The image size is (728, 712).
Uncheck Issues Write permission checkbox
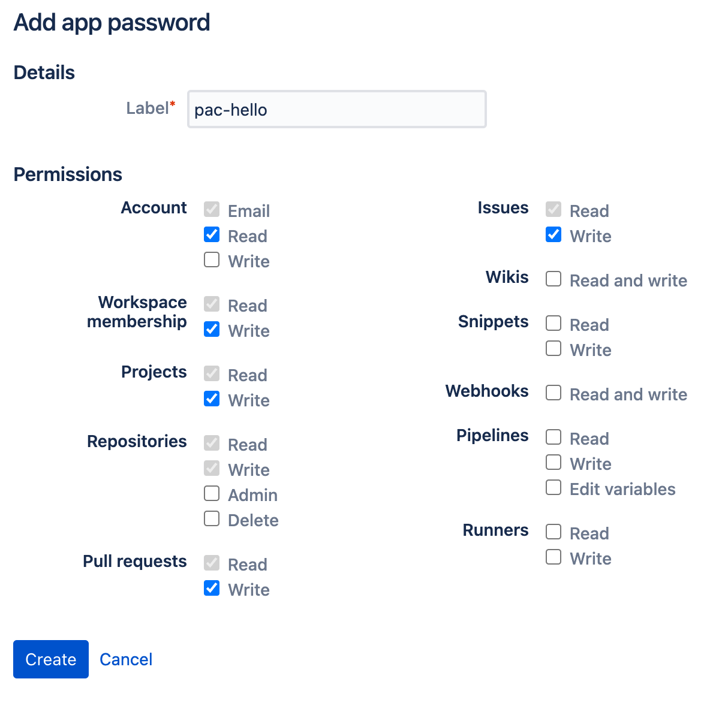tap(553, 234)
